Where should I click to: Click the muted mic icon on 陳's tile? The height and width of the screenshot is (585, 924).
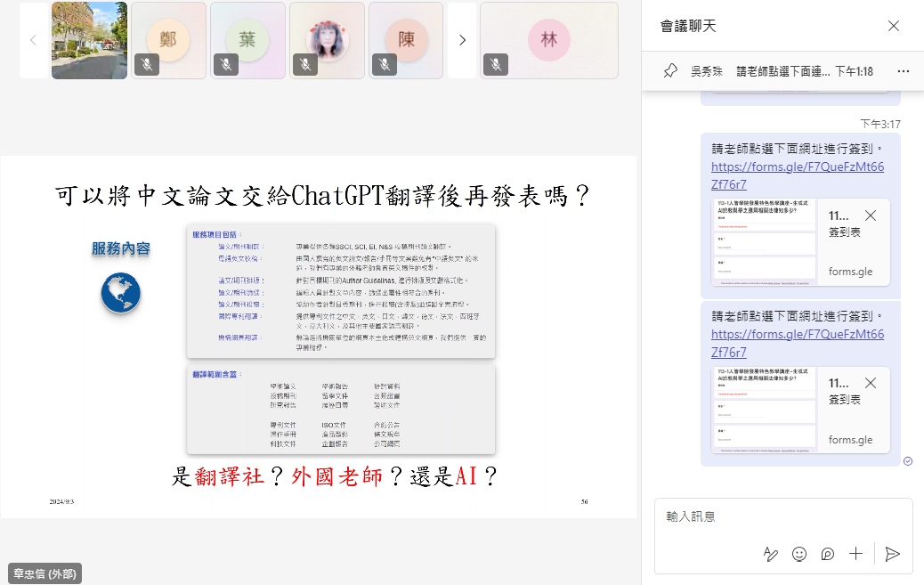tap(385, 64)
